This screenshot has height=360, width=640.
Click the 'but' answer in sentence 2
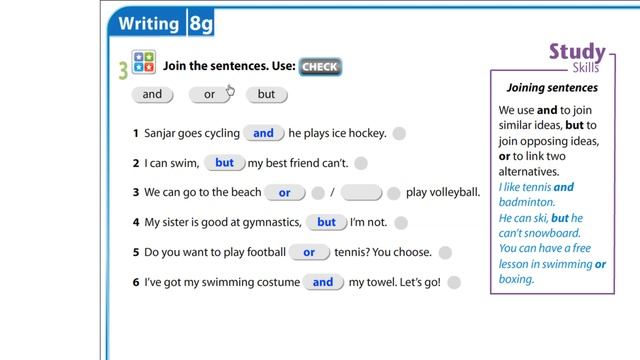[224, 163]
